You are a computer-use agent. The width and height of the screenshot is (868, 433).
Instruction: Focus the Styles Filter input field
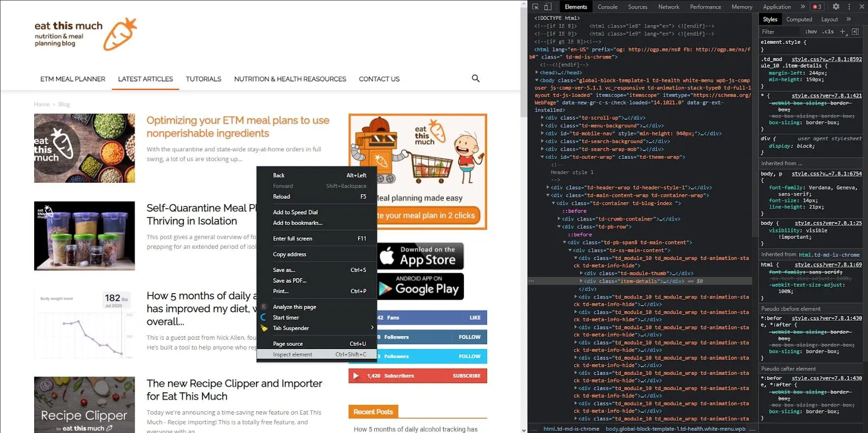pyautogui.click(x=780, y=31)
